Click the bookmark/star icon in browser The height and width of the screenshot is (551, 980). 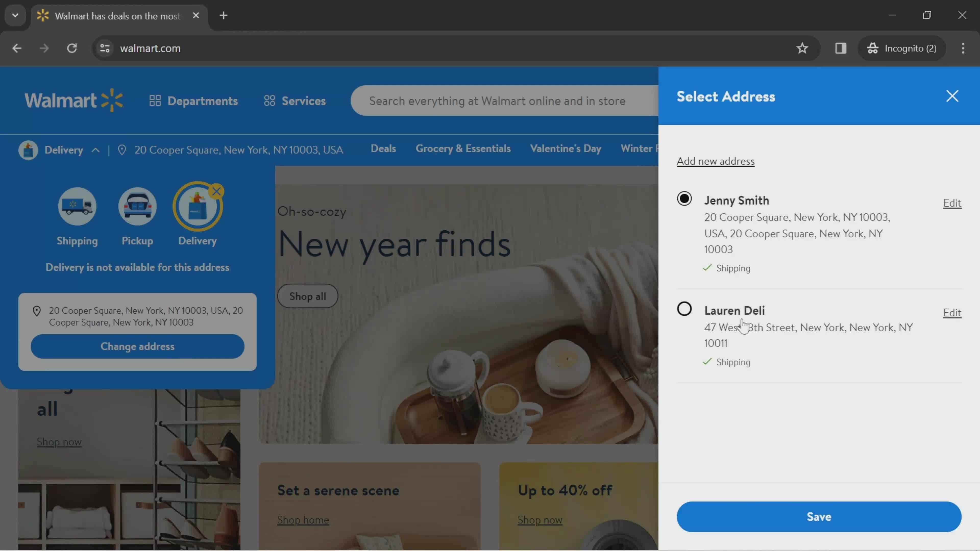802,48
